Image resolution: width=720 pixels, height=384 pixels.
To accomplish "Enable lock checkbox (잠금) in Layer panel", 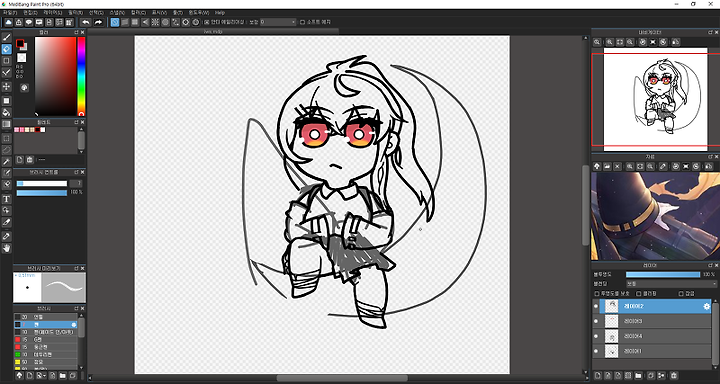I will point(681,294).
